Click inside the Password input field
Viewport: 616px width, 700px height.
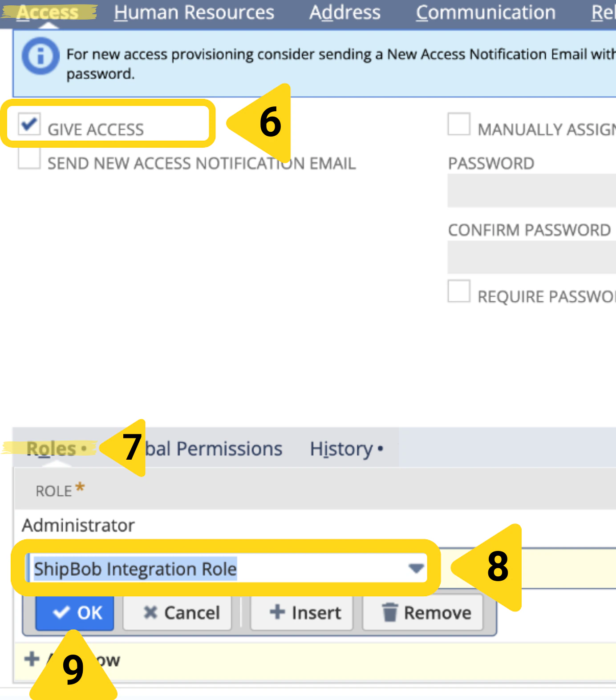tap(530, 190)
